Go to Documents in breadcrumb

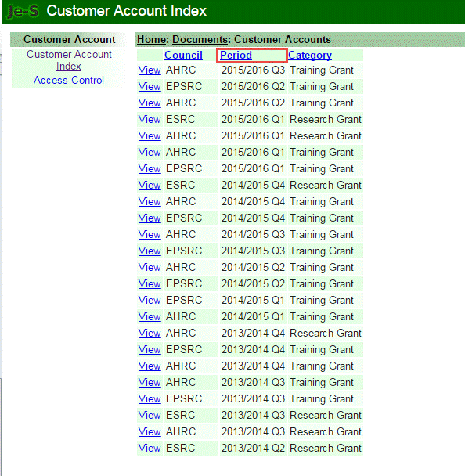tap(200, 39)
